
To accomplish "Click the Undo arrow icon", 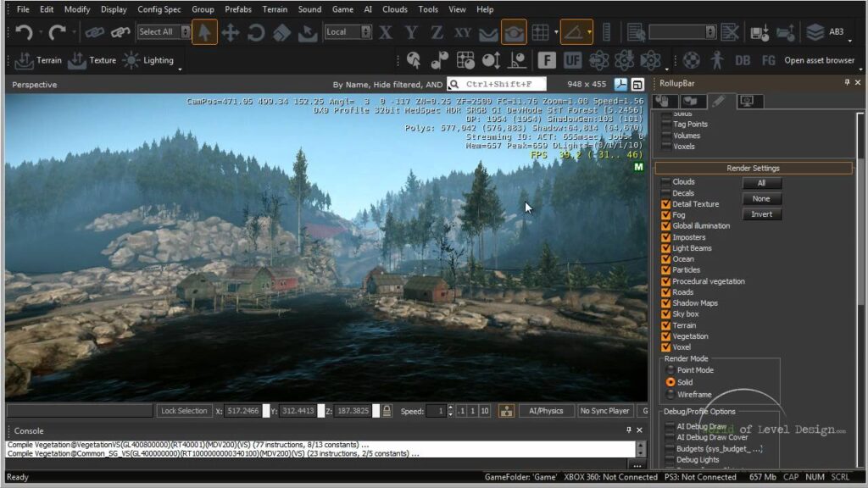I will tap(23, 32).
